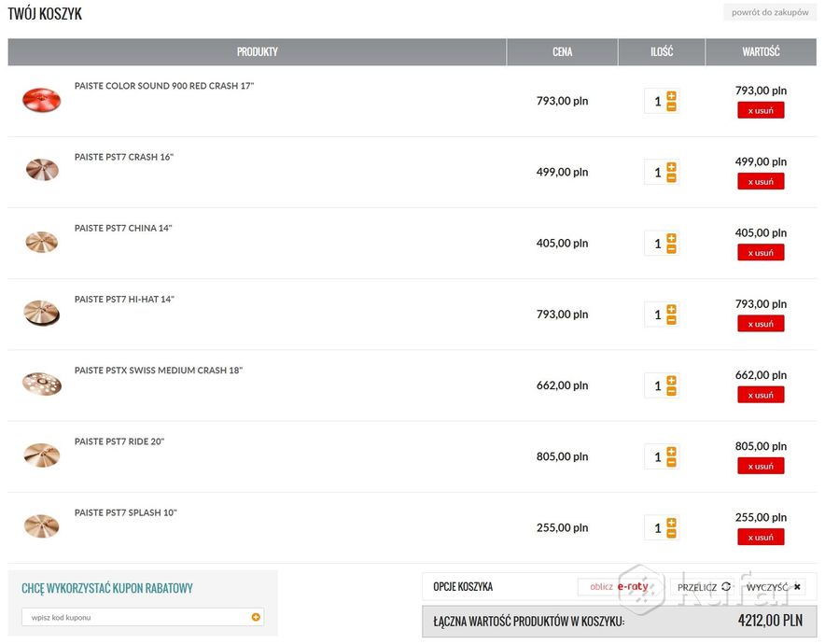Open product PAISTE PST7 CRASH 16"
Screen dimensions: 825x644
coord(123,157)
